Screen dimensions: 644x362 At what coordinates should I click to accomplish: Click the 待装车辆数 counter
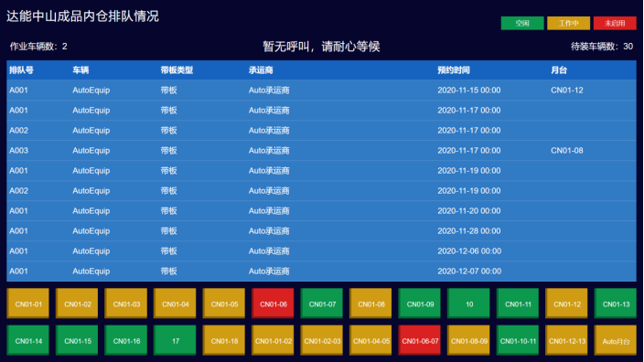coord(602,47)
